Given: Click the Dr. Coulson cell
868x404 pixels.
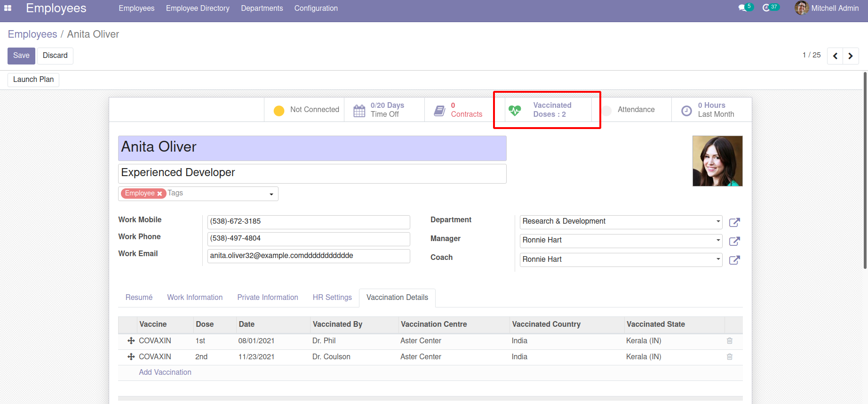Looking at the screenshot, I should click(354, 357).
